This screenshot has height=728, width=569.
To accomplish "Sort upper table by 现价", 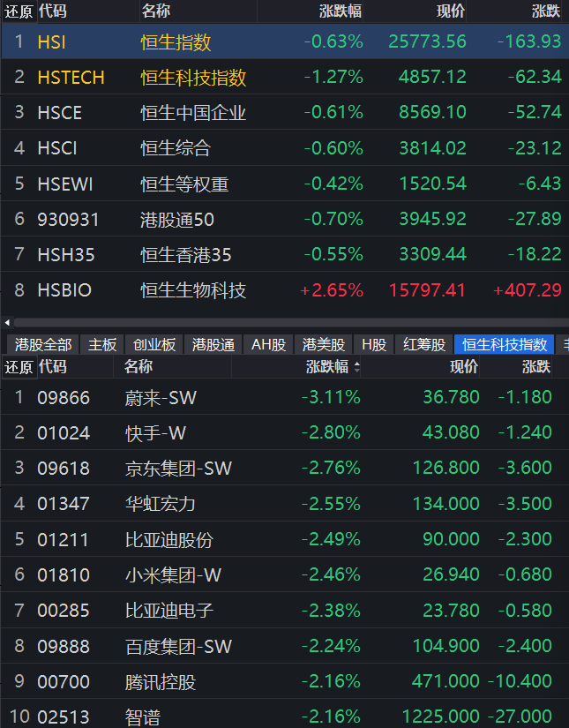I will [450, 11].
